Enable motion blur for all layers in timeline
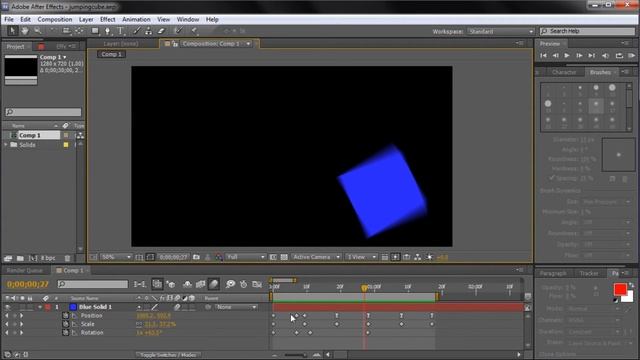This screenshot has height=360, width=640. (x=213, y=284)
